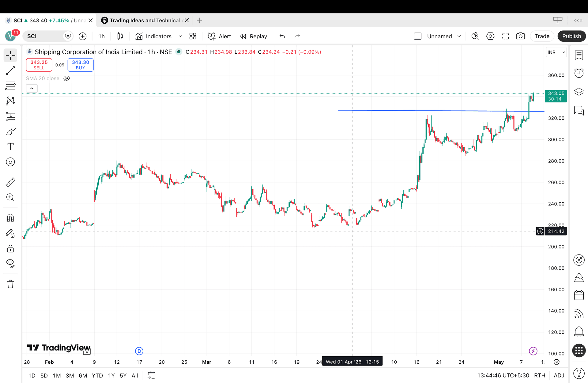588x383 pixels.
Task: Publish the chart idea
Action: [571, 36]
